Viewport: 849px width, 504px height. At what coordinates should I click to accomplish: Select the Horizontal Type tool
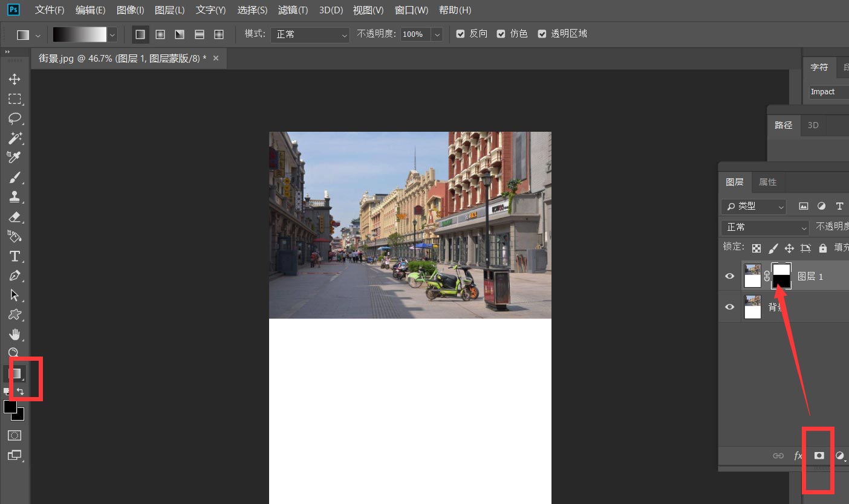pyautogui.click(x=15, y=256)
